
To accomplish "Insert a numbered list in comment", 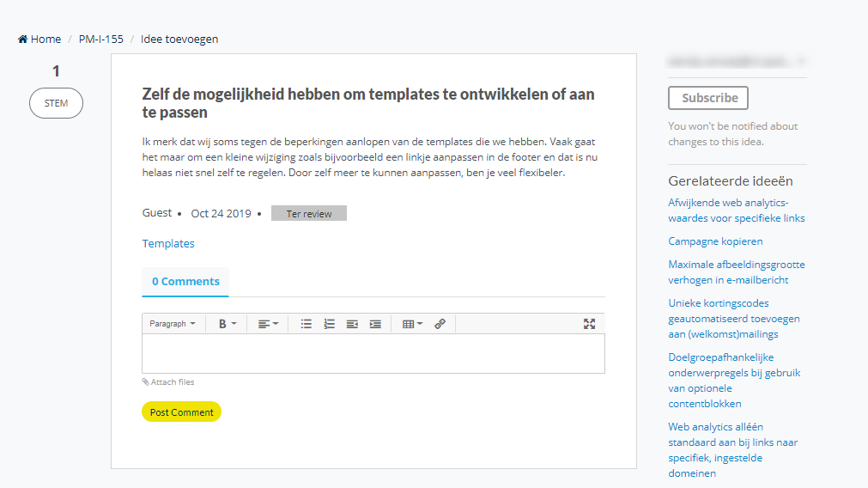I will point(329,324).
